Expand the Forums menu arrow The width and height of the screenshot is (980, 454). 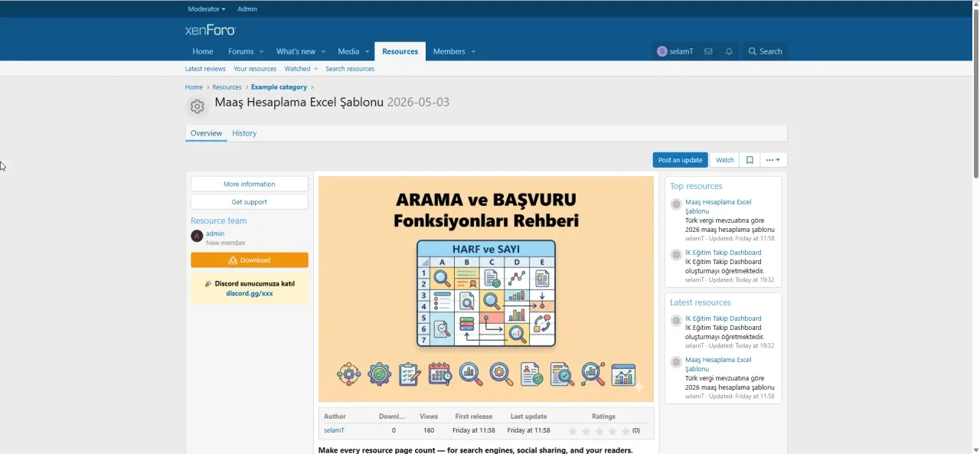pos(261,51)
